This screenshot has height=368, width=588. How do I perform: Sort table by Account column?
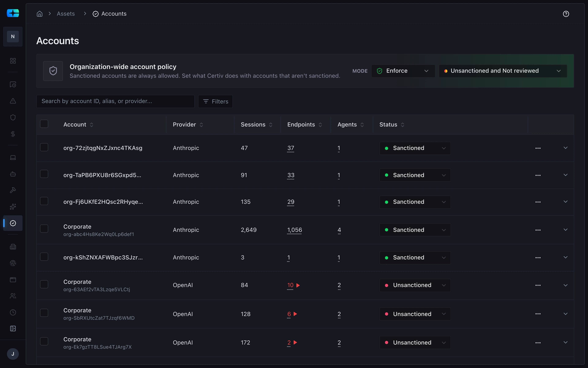coord(78,125)
